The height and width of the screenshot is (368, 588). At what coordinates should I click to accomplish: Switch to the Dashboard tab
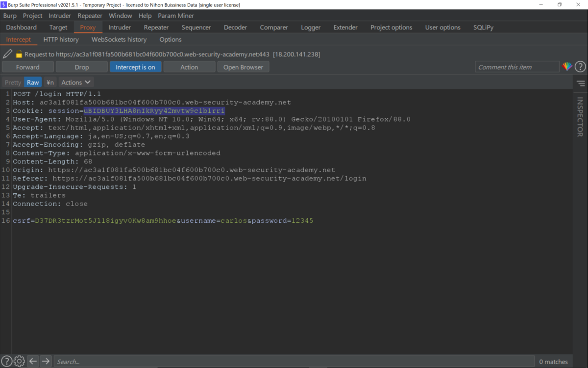click(21, 27)
